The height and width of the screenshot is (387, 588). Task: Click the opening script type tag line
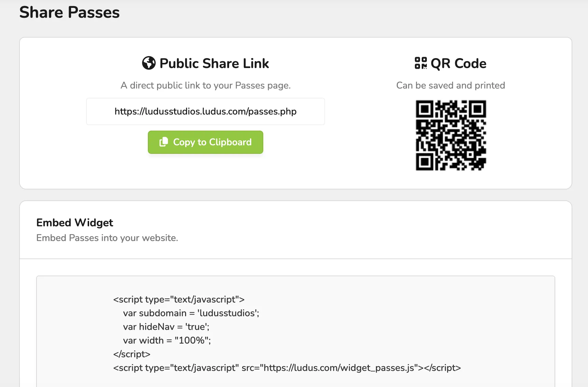coord(179,299)
